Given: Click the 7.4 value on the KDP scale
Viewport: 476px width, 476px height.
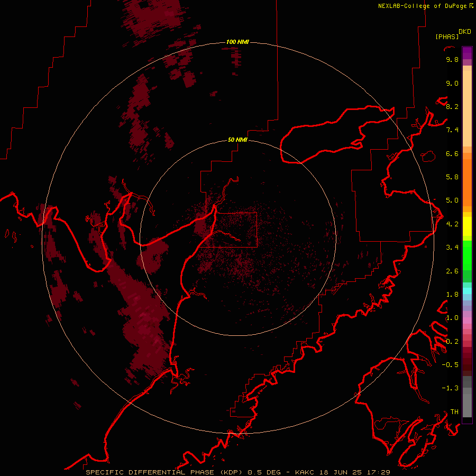Looking at the screenshot, I should (x=452, y=130).
